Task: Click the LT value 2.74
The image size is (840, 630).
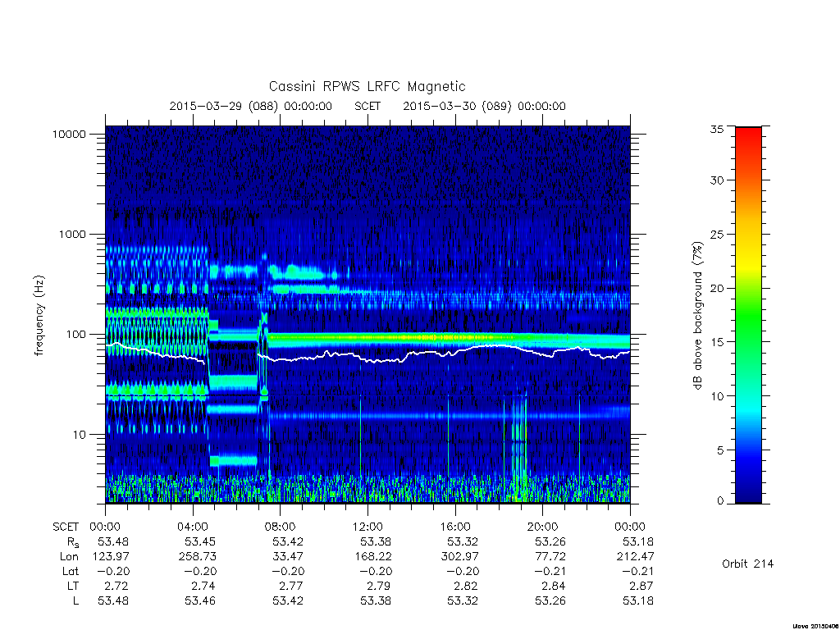Action: pos(204,586)
